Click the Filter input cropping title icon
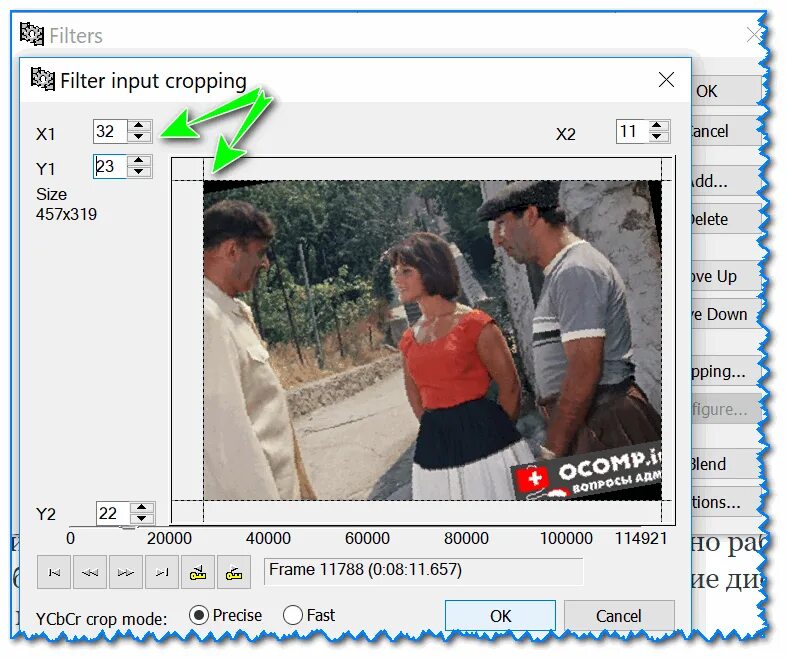The height and width of the screenshot is (659, 787). pyautogui.click(x=42, y=79)
